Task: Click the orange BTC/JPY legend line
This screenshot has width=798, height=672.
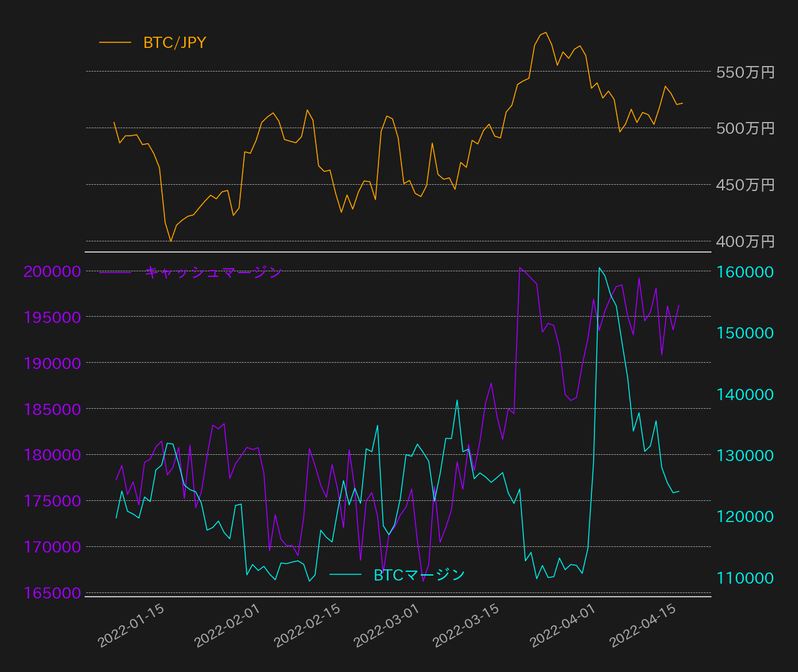Action: (115, 43)
